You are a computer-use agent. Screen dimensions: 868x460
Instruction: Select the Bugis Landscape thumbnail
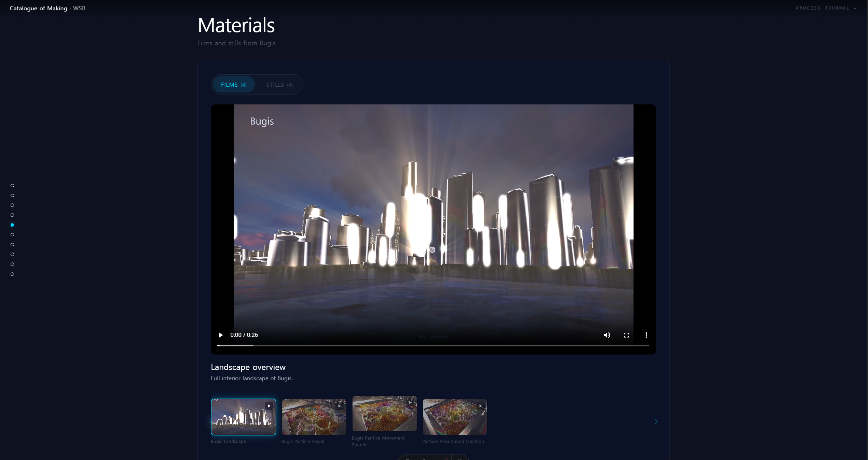[x=244, y=417]
